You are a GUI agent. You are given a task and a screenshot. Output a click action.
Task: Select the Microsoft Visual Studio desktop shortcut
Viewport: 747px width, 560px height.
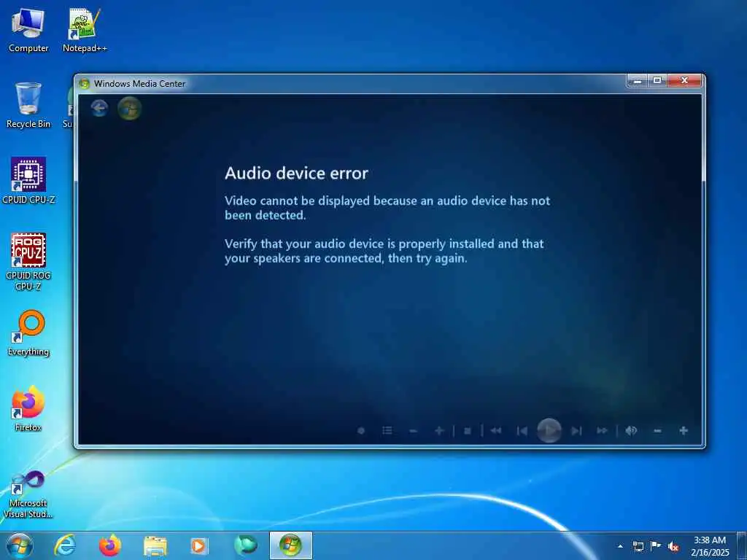coord(28,494)
